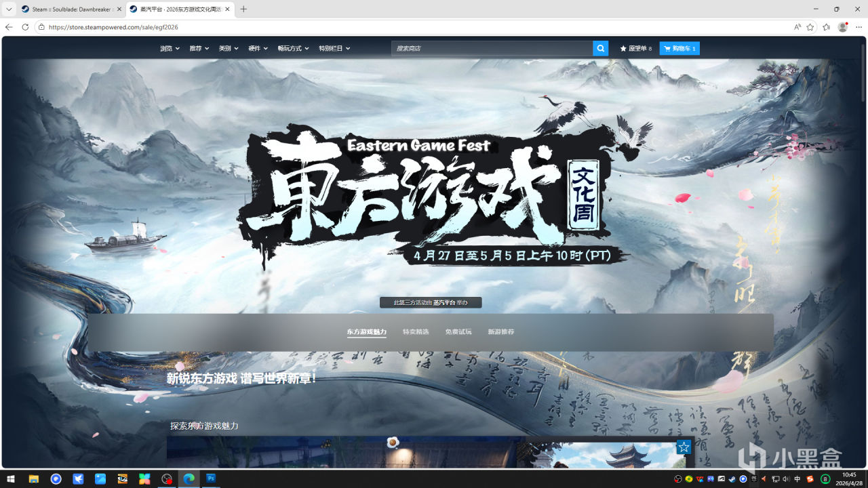The width and height of the screenshot is (868, 488).
Task: Click the 探索东方游戏魅力 section heading
Action: [x=204, y=426]
